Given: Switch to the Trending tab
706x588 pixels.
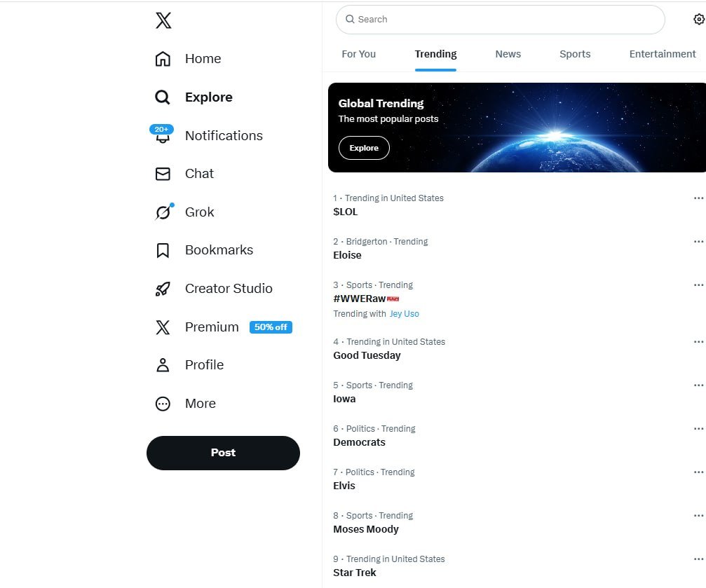Looking at the screenshot, I should [x=435, y=54].
